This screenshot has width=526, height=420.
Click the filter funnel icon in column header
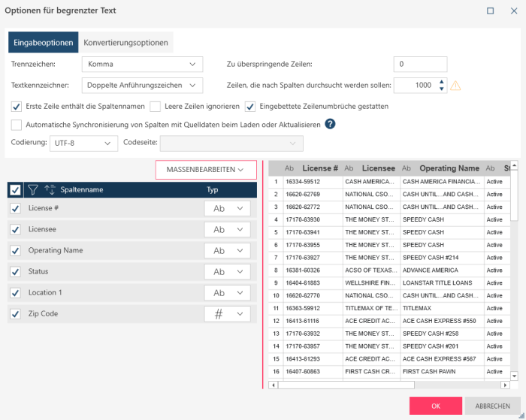[x=33, y=190]
